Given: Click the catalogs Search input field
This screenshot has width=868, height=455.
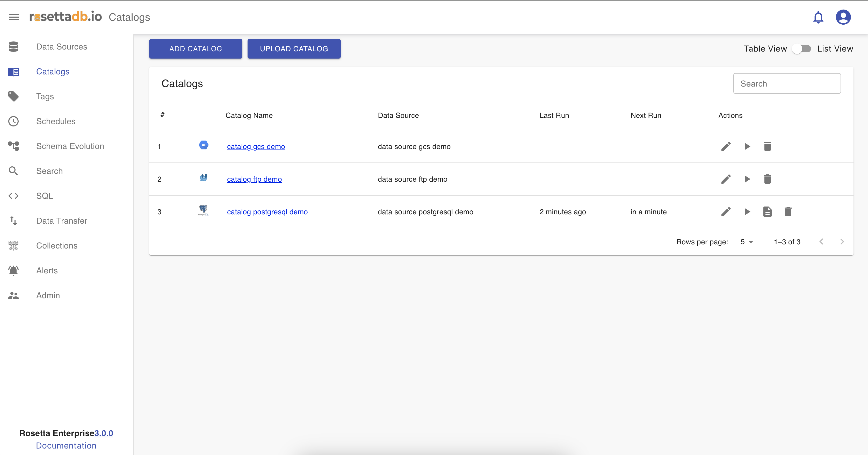Looking at the screenshot, I should (786, 84).
